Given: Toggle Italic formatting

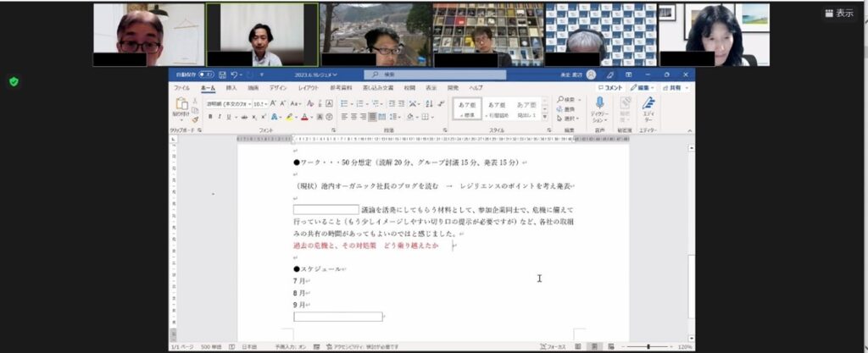Looking at the screenshot, I should click(x=220, y=117).
